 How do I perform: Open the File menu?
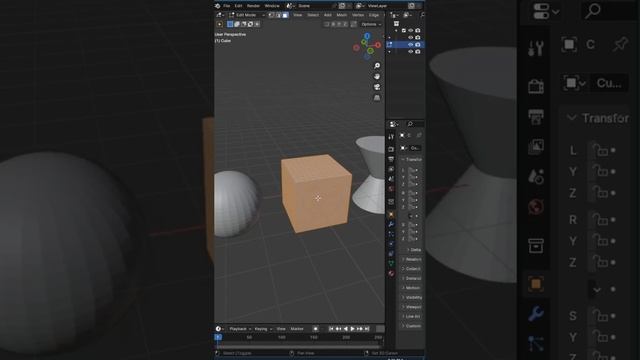(x=227, y=6)
